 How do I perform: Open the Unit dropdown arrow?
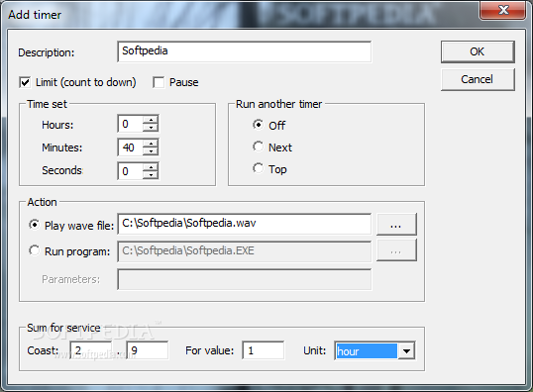(x=406, y=350)
